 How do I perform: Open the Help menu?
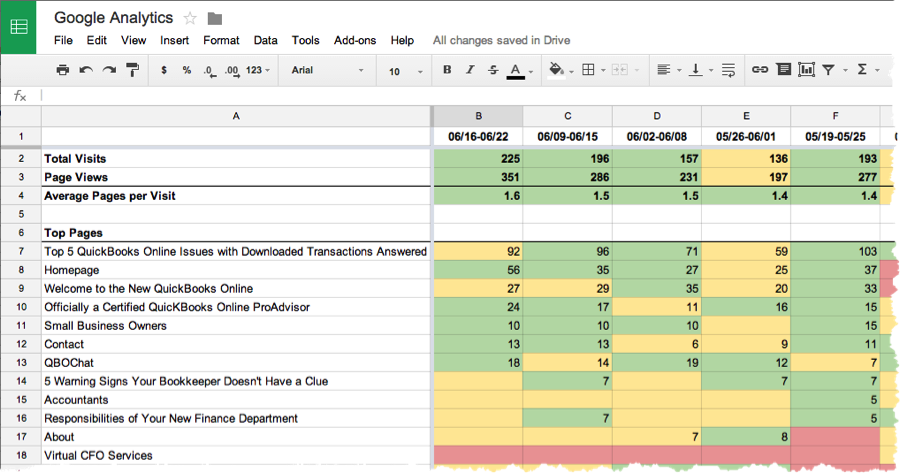click(x=402, y=40)
